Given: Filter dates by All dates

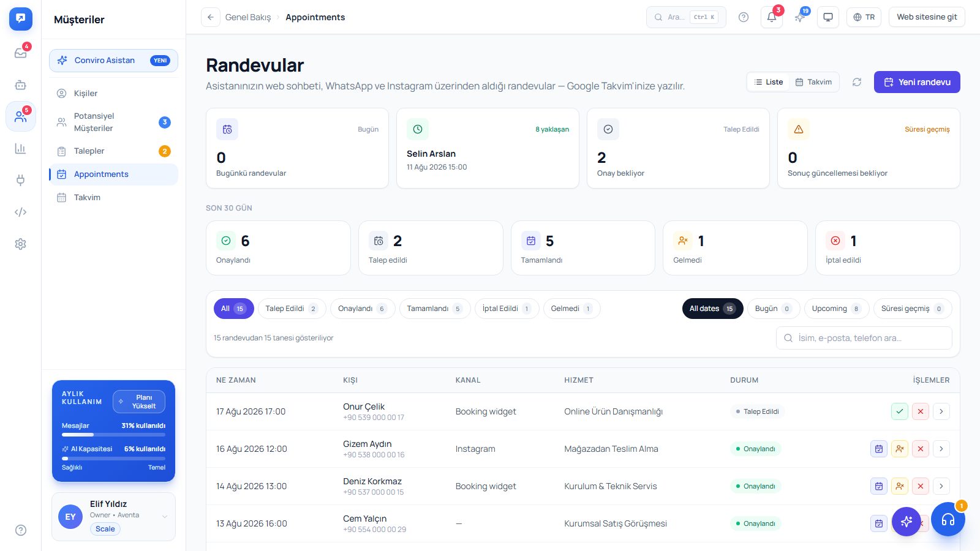Looking at the screenshot, I should click(712, 309).
